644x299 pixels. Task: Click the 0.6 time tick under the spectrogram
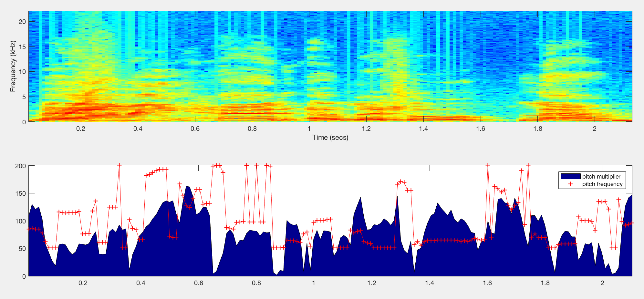[195, 129]
